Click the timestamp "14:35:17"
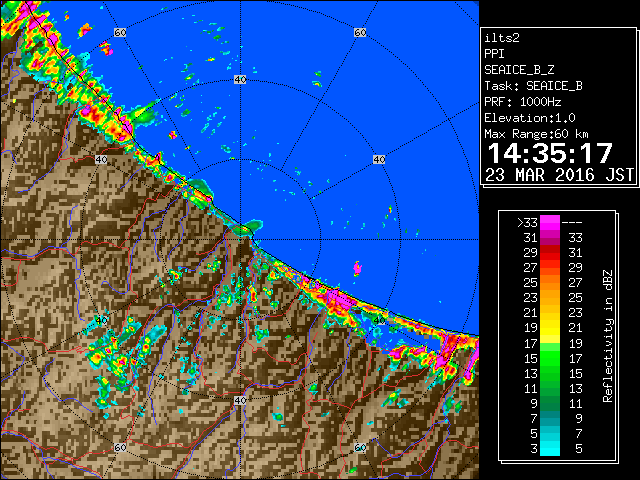 click(550, 153)
